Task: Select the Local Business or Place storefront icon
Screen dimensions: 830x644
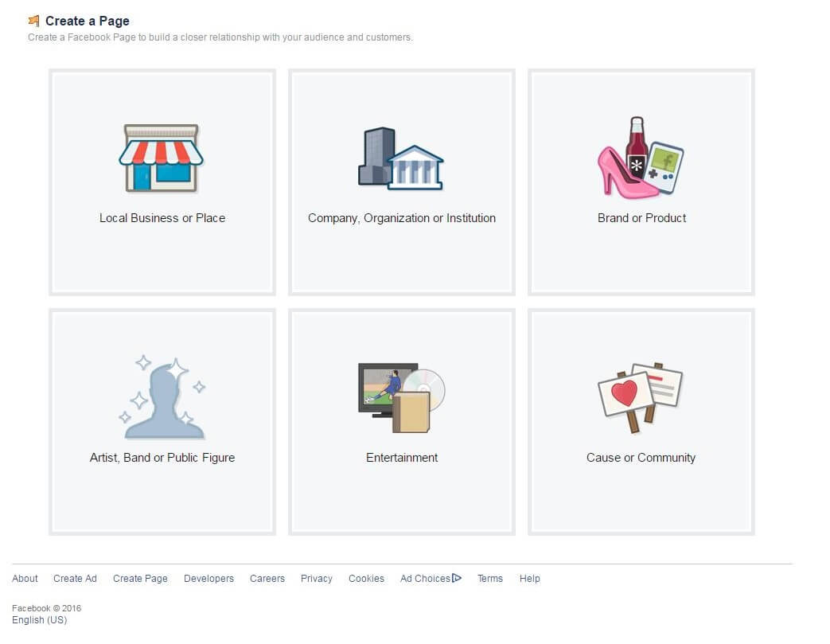Action: [162, 157]
